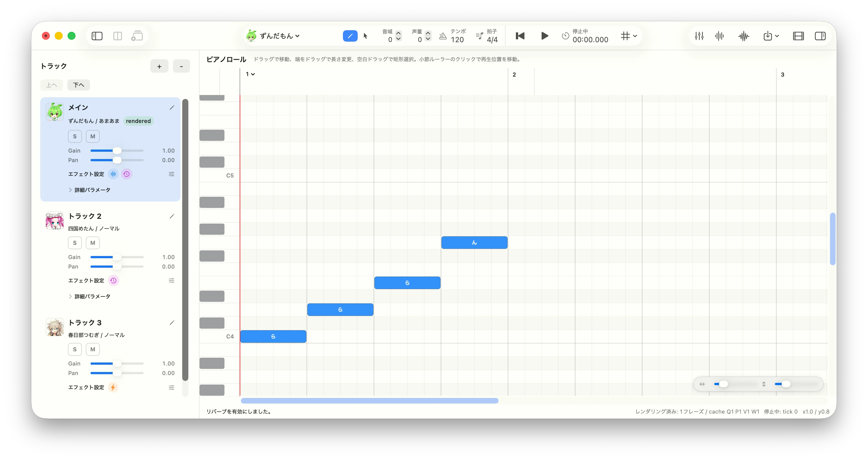Open the export download dropdown
The image size is (868, 460).
point(771,36)
